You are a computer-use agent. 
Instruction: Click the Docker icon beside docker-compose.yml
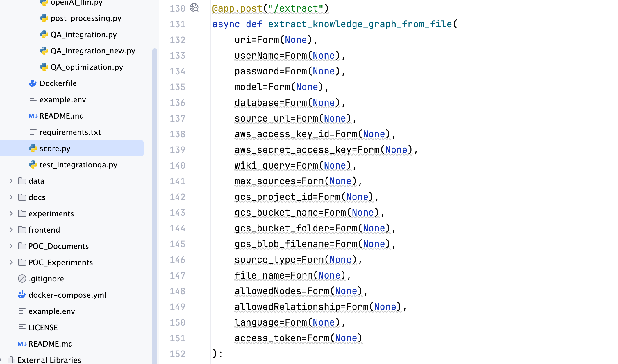click(x=22, y=295)
